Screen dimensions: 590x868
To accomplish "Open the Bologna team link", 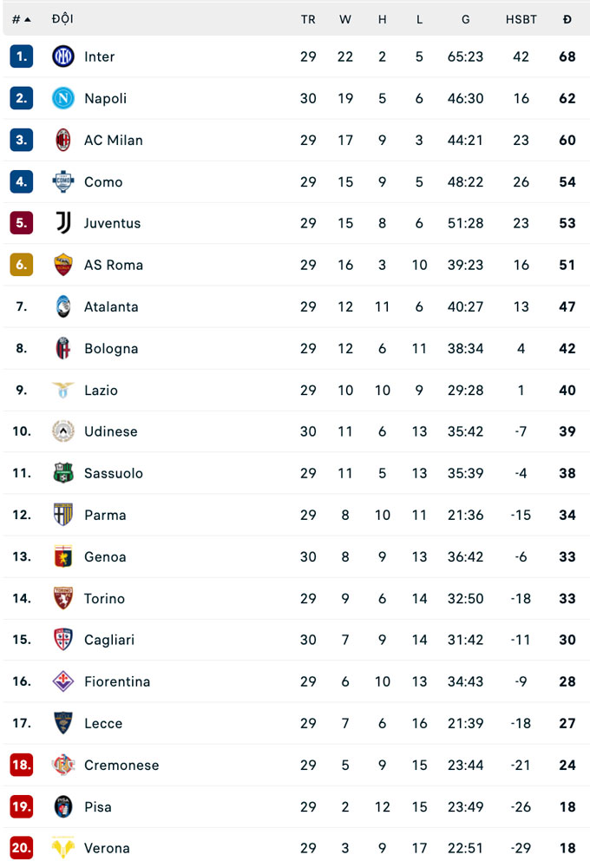I will [x=111, y=348].
